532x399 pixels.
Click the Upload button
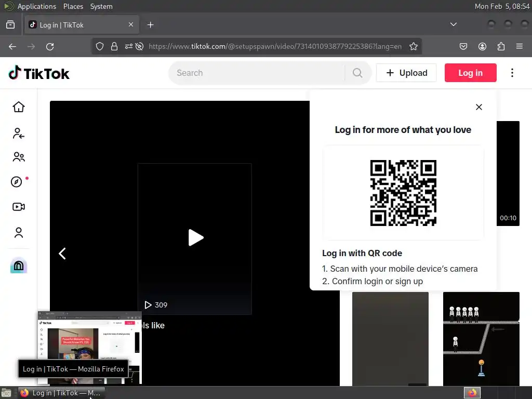(x=406, y=73)
